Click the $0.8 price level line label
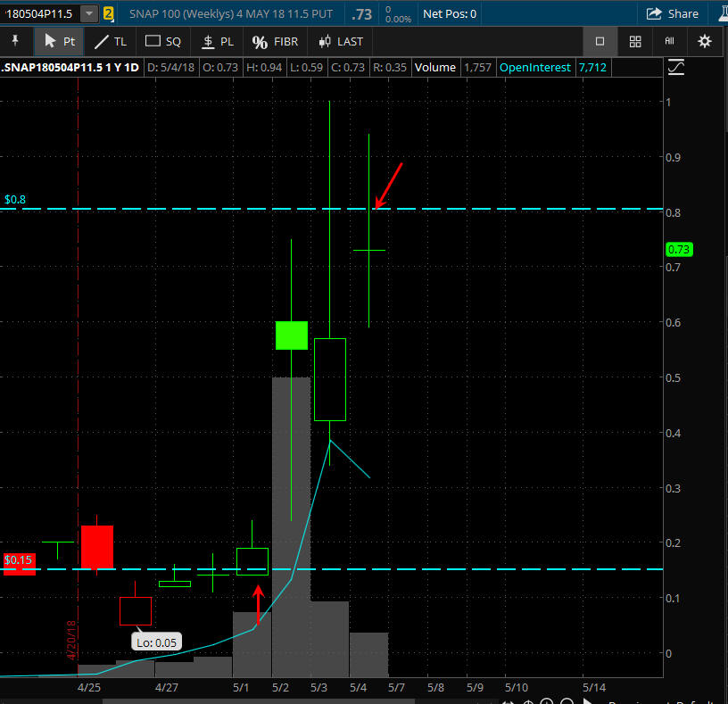The width and height of the screenshot is (728, 704). (15, 200)
